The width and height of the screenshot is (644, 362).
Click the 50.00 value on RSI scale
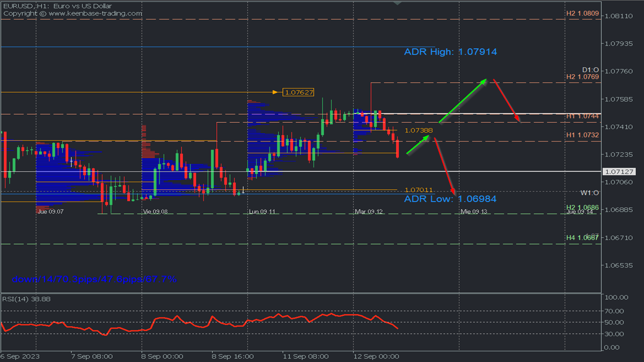click(x=616, y=322)
